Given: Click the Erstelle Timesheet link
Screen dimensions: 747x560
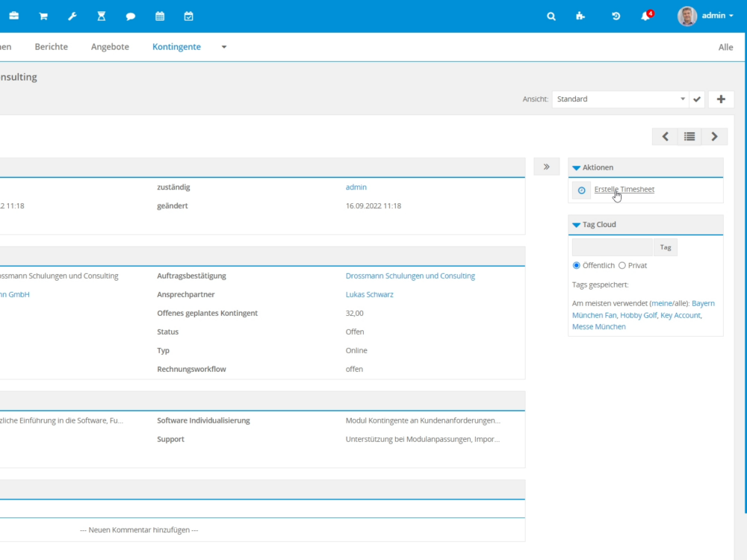Looking at the screenshot, I should click(x=624, y=190).
